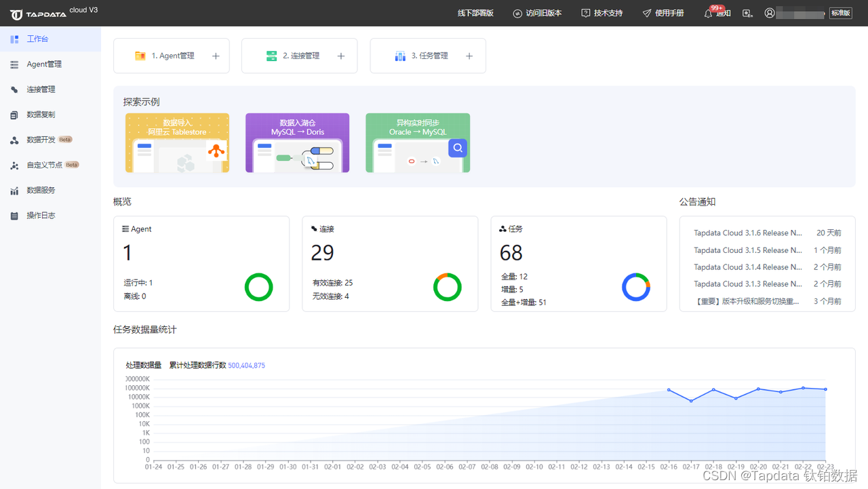868x489 pixels.
Task: Click the 02-23 data point on chart
Action: 825,389
